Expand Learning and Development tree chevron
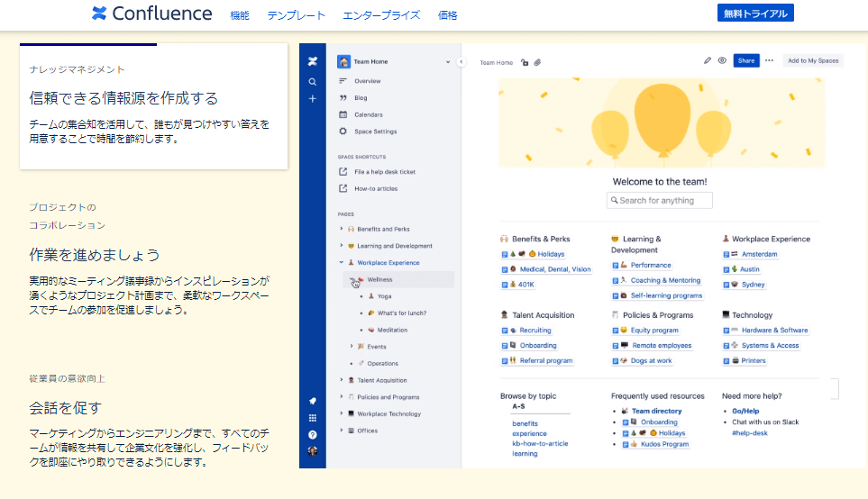The height and width of the screenshot is (499, 868). point(341,245)
